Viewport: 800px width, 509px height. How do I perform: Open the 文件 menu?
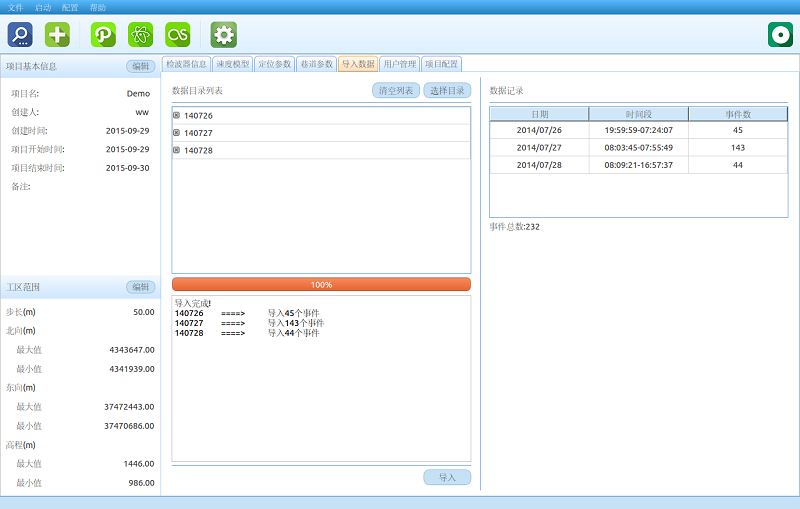[15, 7]
